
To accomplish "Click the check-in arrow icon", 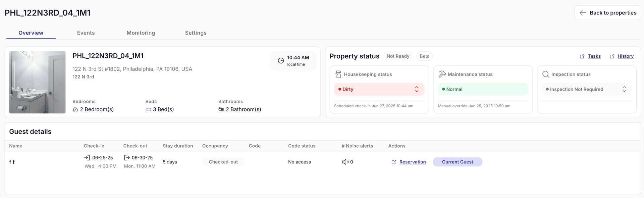I will click(87, 157).
